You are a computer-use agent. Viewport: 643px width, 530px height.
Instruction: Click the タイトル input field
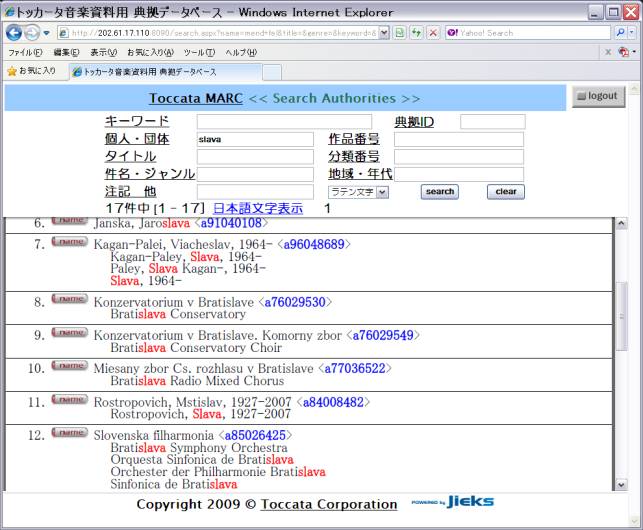point(255,157)
